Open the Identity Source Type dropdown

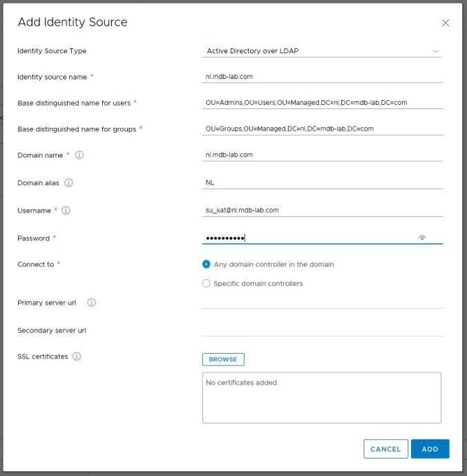coord(321,51)
